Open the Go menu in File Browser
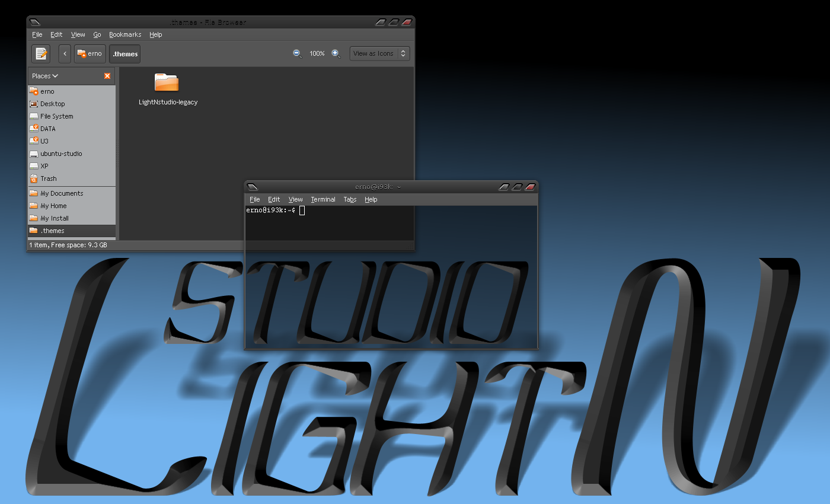Image resolution: width=830 pixels, height=504 pixels. pos(97,35)
